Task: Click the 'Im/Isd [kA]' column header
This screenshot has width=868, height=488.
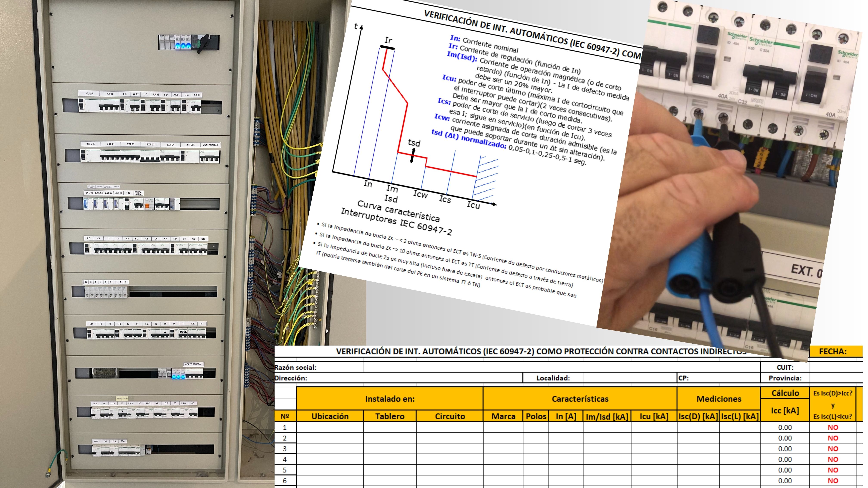Action: [x=607, y=416]
